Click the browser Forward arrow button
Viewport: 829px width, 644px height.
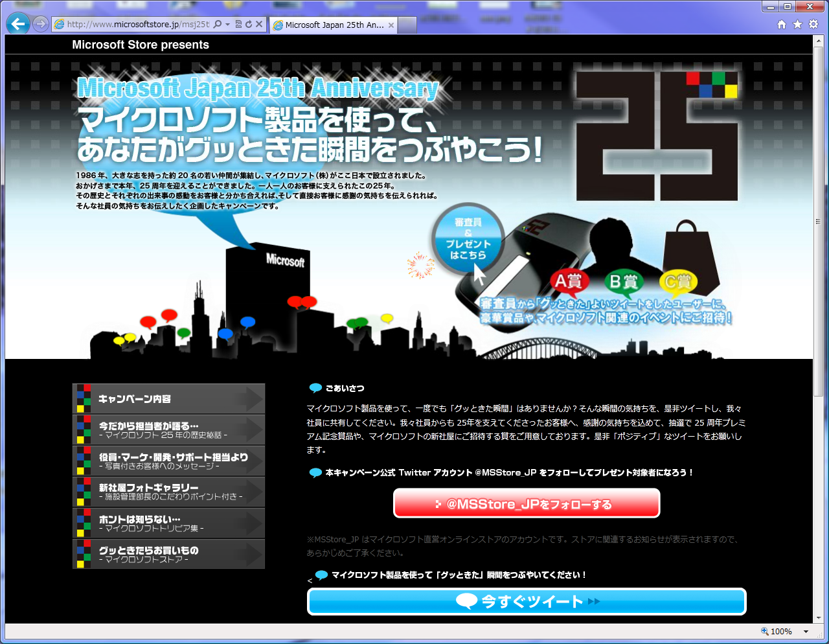click(40, 24)
